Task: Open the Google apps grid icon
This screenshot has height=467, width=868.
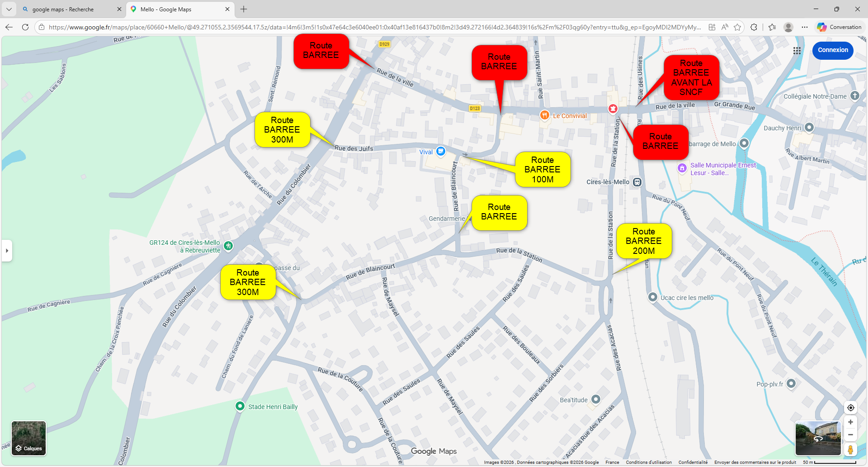Action: click(797, 51)
